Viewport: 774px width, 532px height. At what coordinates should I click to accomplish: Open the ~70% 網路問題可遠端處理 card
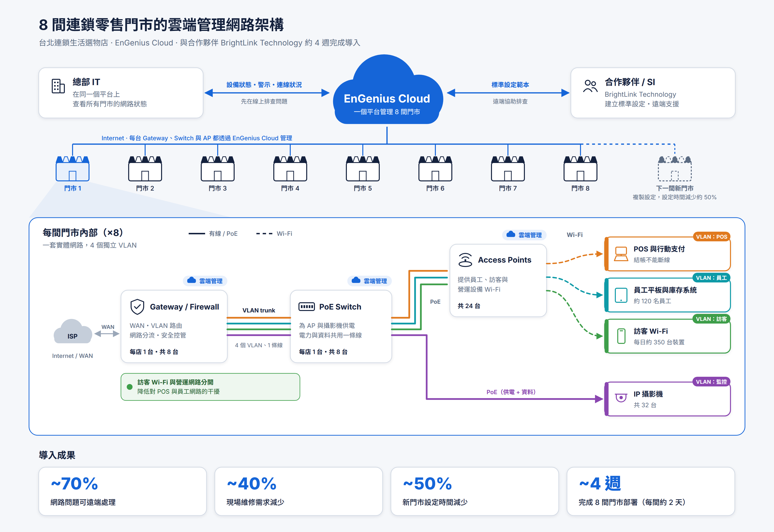[x=123, y=491]
